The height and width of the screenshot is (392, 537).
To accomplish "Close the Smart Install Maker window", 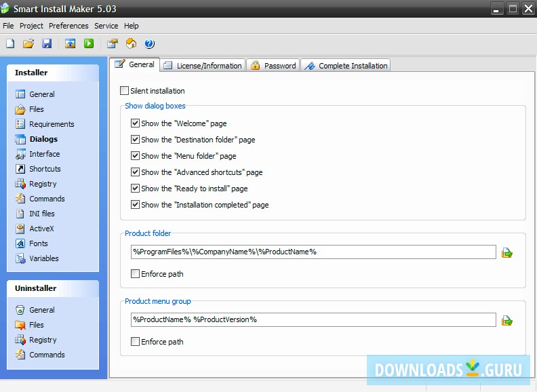I will [x=528, y=9].
